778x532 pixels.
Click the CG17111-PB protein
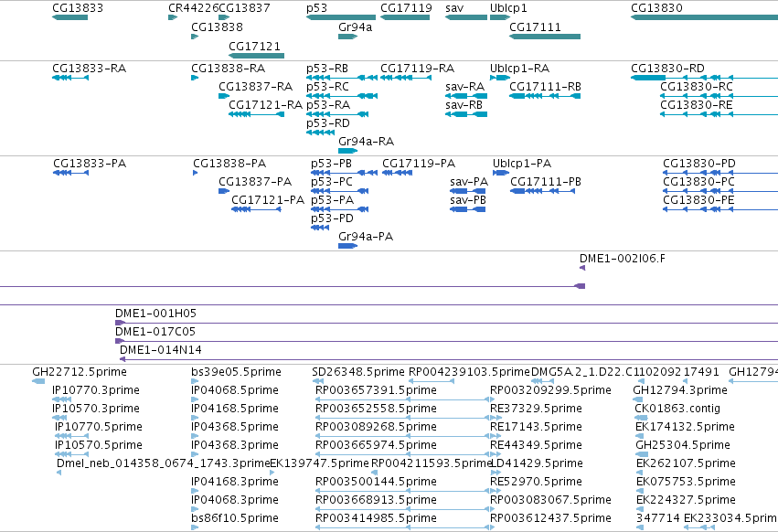(542, 191)
